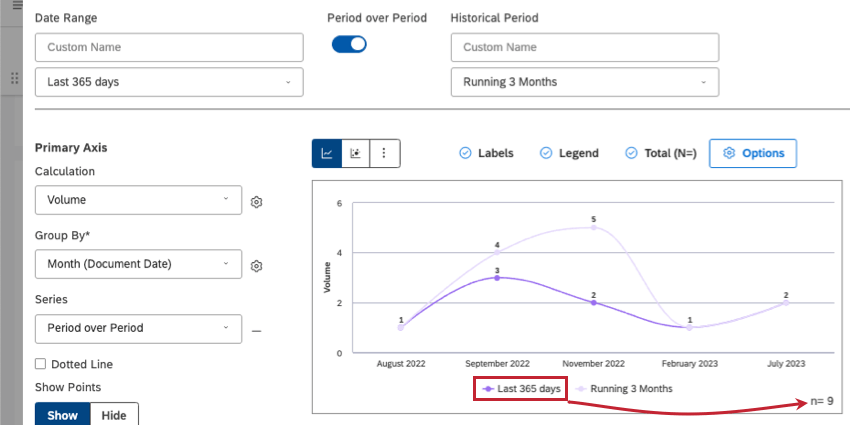This screenshot has width=850, height=425.
Task: Click the Date Range Custom Name field
Action: tap(169, 48)
